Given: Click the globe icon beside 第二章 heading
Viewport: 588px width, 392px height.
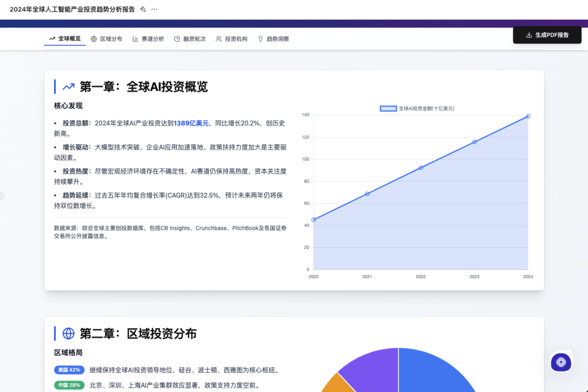Looking at the screenshot, I should [x=68, y=334].
